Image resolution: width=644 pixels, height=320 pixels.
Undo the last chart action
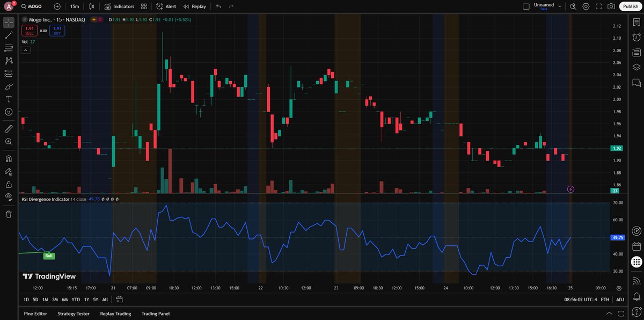(x=218, y=6)
